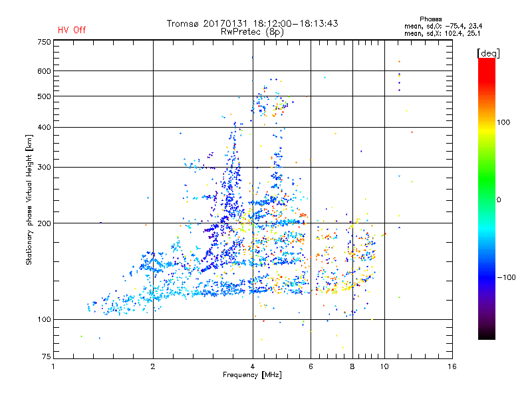Click the 'Stationary phase Virtual Height [km]' axis label
Screen dimensions: 532x399
[29, 199]
